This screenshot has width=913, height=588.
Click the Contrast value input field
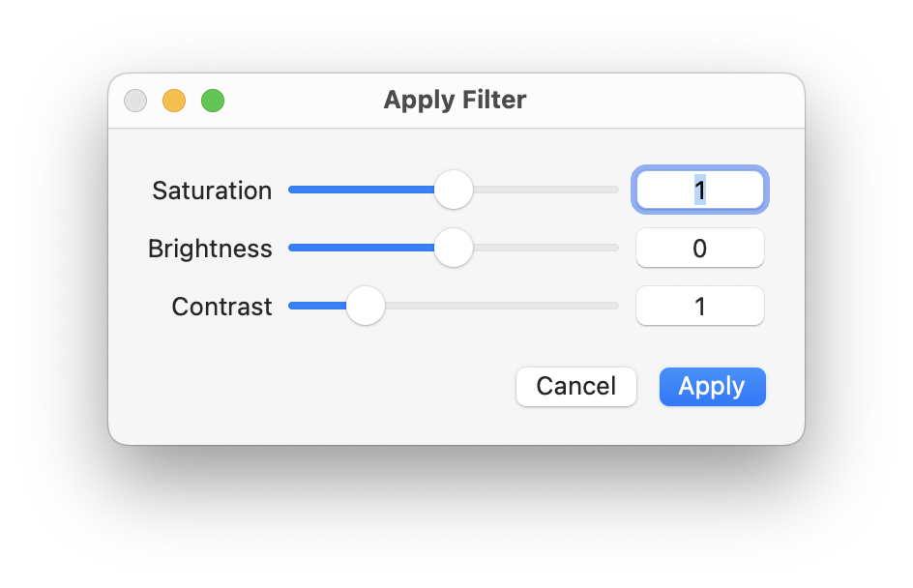point(699,307)
